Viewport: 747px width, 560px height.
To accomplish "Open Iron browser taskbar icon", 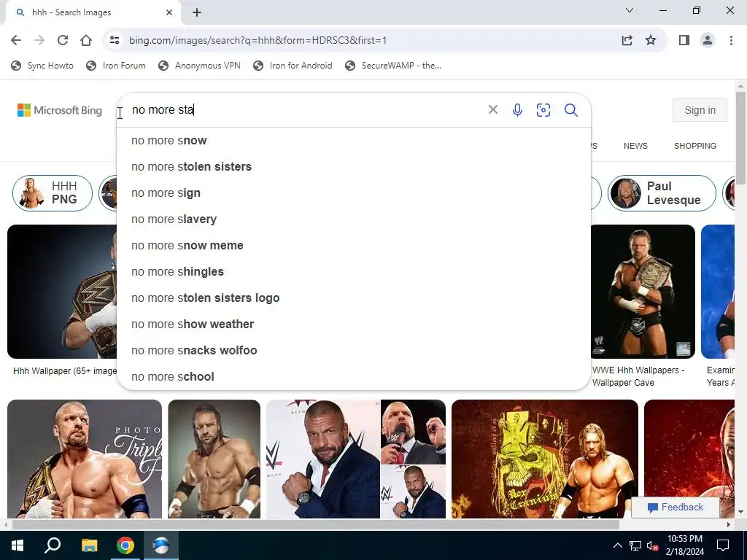I will pos(161,545).
